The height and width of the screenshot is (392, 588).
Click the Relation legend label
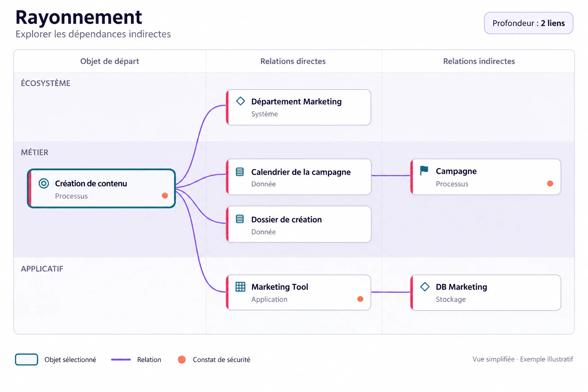tap(149, 359)
